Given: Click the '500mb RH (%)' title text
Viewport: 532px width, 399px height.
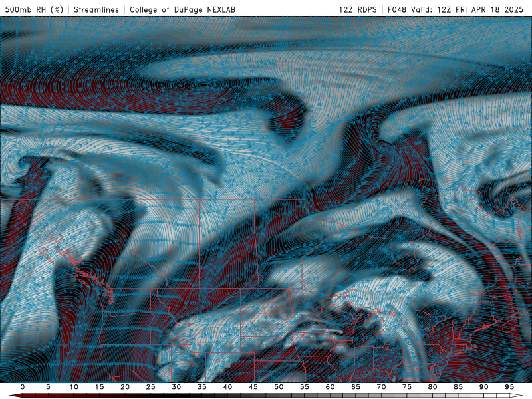Looking at the screenshot, I should click(x=34, y=9).
